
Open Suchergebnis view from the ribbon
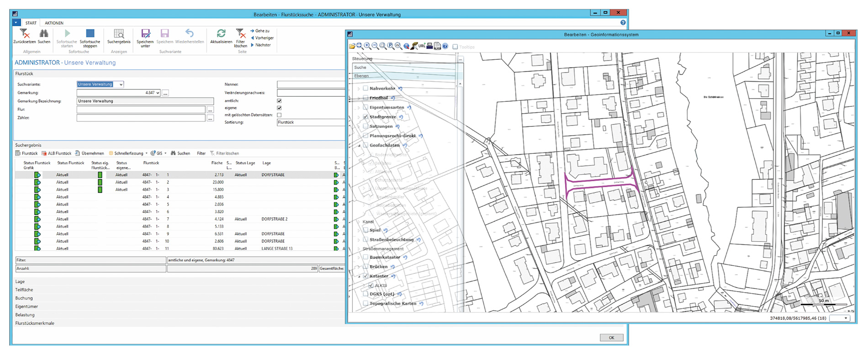(x=119, y=34)
